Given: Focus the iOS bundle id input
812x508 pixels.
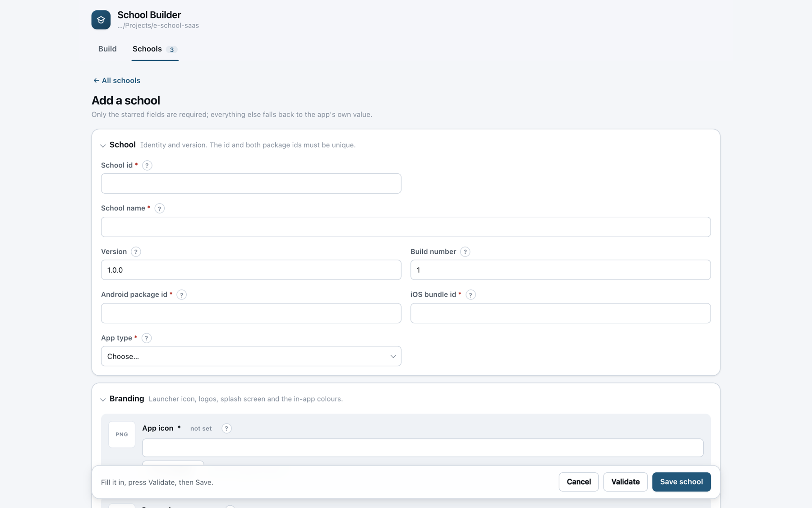Looking at the screenshot, I should point(561,313).
